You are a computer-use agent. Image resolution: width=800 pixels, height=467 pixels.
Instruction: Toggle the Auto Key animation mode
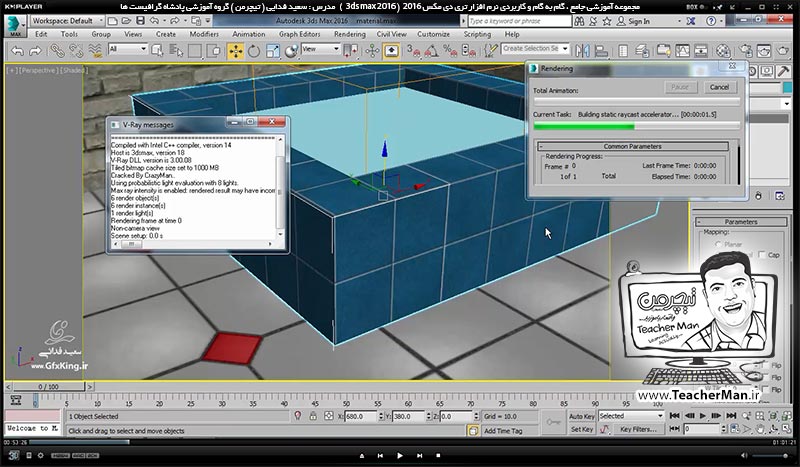pos(582,416)
